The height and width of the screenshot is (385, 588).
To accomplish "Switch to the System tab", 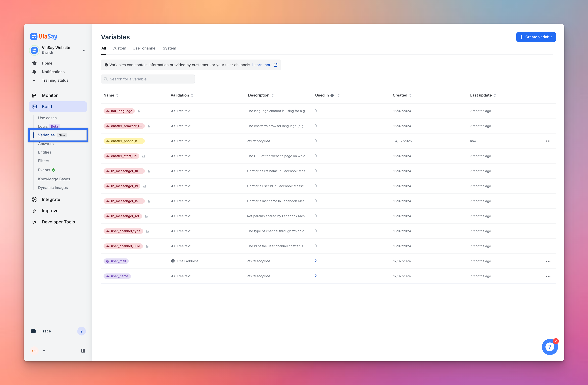I will pyautogui.click(x=169, y=48).
